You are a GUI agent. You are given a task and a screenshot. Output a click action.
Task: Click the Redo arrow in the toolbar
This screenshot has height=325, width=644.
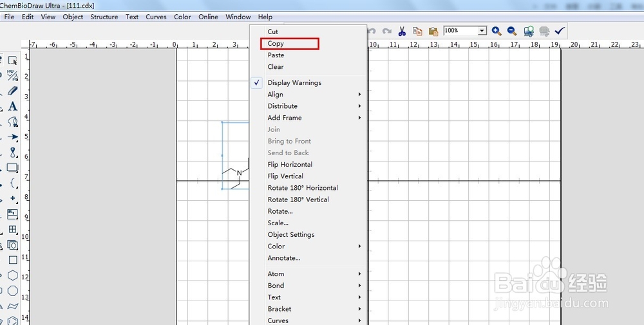point(386,31)
